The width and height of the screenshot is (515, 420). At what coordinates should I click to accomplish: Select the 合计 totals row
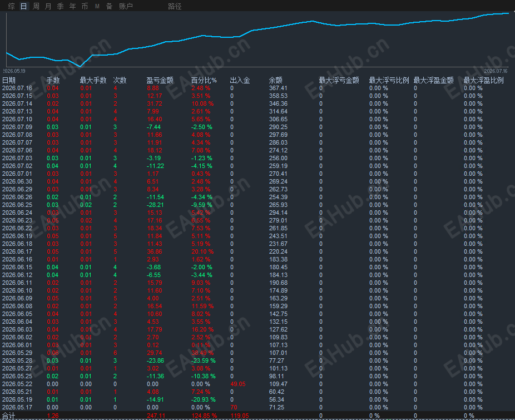(x=257, y=416)
